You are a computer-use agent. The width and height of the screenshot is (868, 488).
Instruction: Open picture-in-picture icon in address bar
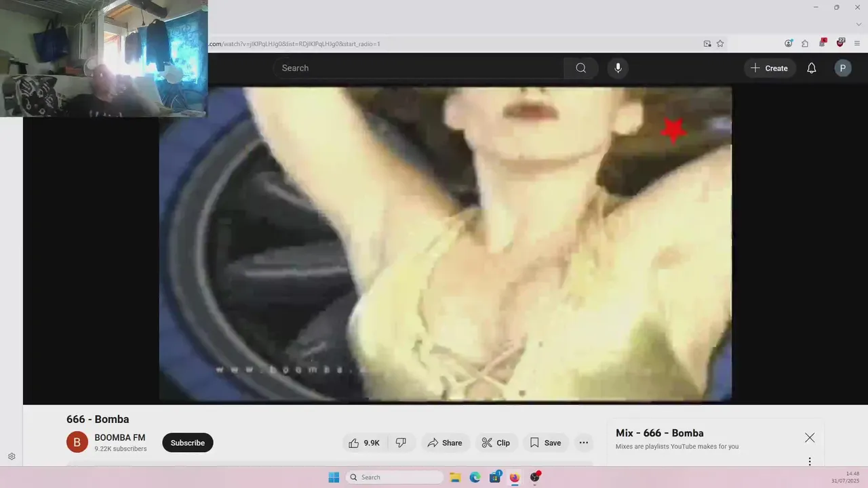[707, 43]
